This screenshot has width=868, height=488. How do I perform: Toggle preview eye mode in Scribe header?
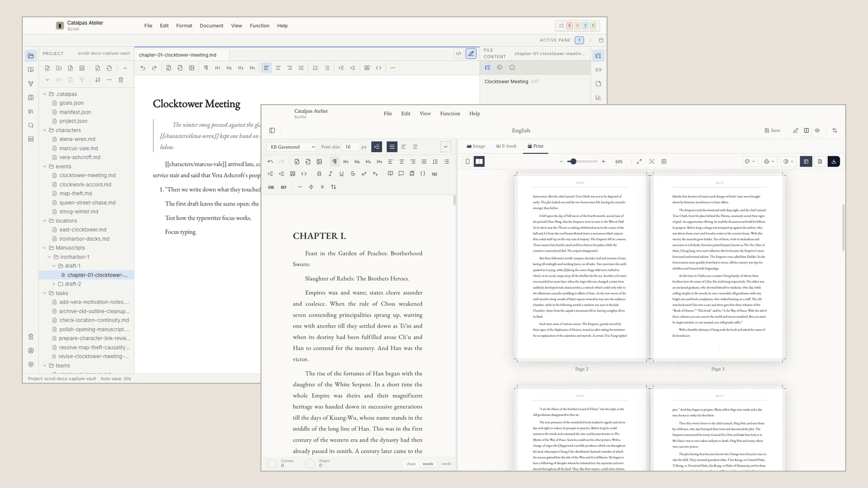click(817, 131)
